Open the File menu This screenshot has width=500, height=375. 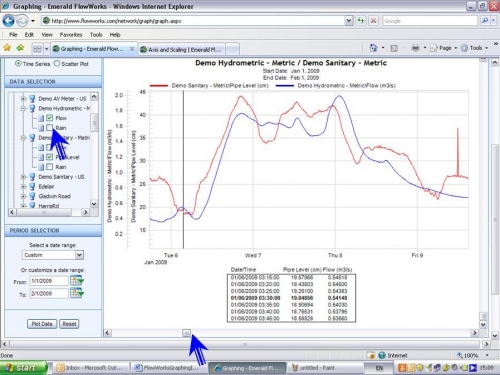coord(13,35)
